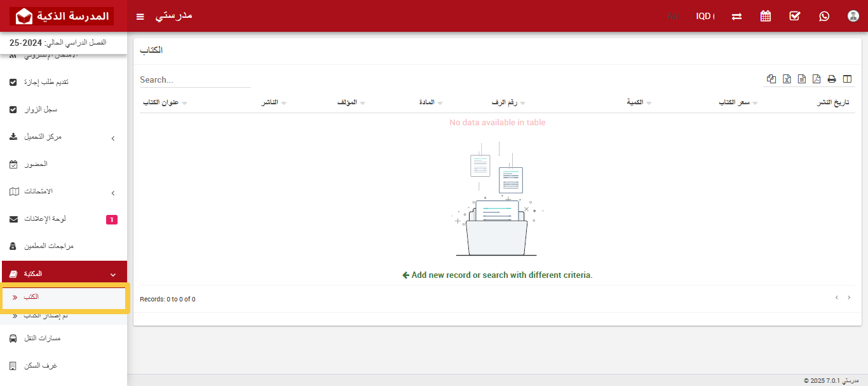
Task: Copy the table data to clipboard
Action: (x=771, y=79)
